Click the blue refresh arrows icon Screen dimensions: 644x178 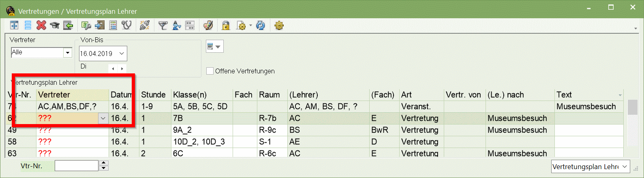(261, 26)
